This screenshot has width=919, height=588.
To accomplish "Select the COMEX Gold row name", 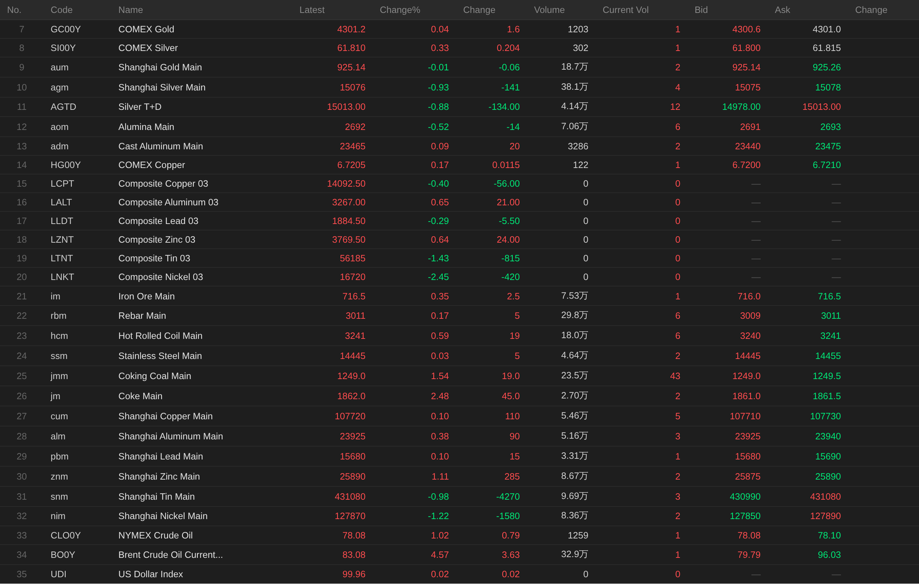I will pyautogui.click(x=146, y=29).
